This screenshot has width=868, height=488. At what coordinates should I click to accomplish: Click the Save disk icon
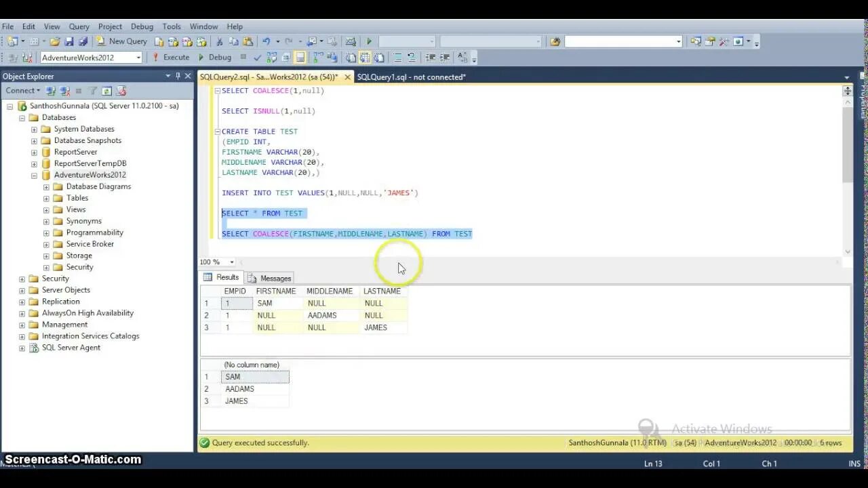pos(69,41)
